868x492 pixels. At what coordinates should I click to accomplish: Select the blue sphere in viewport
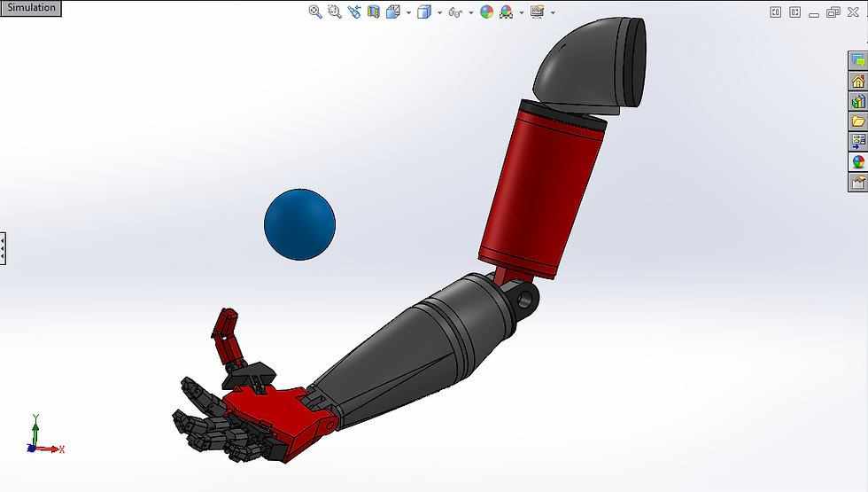point(299,224)
